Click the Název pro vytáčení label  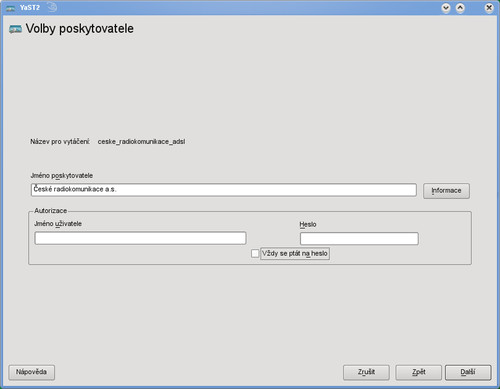tap(60, 142)
